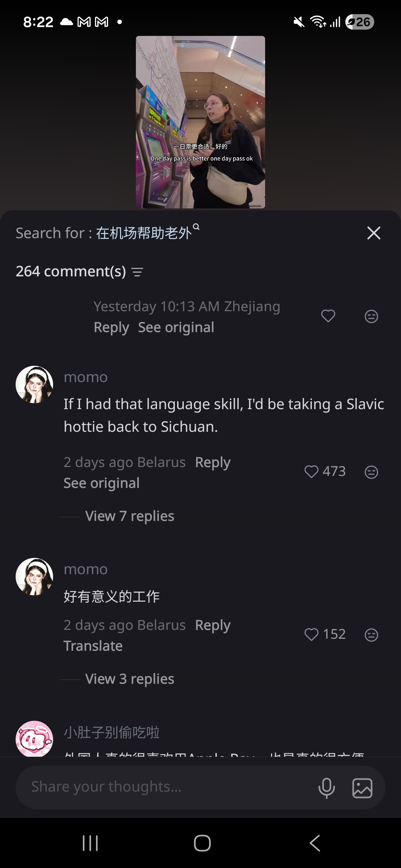Tap the image icon to attach a photo
This screenshot has height=868, width=401.
pos(361,787)
